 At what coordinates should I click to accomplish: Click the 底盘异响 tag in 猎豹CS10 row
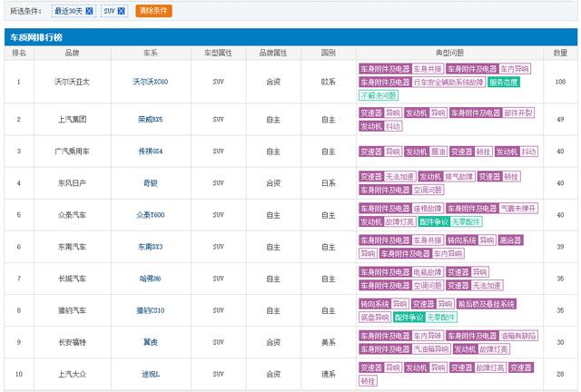point(375,318)
